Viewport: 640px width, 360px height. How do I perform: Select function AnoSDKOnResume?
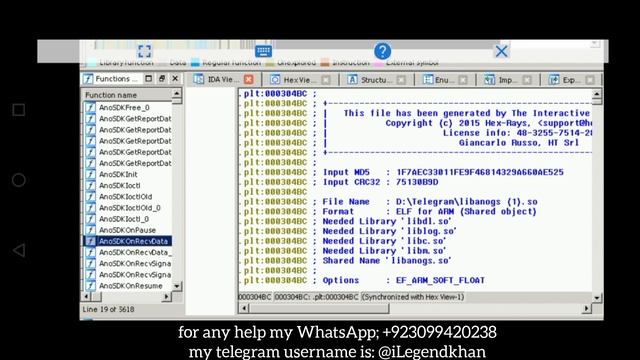pos(131,286)
